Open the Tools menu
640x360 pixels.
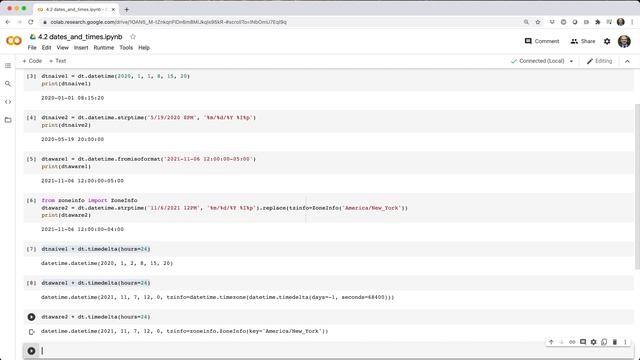126,48
